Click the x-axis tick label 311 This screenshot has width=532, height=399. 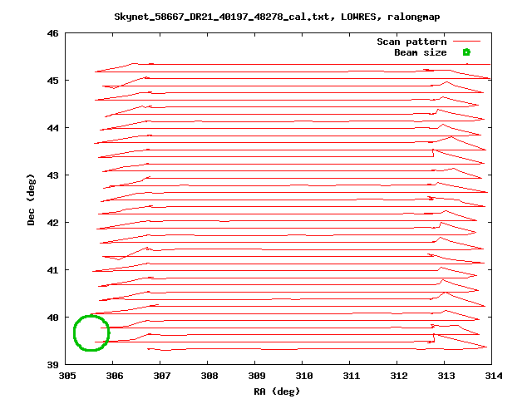(352, 376)
